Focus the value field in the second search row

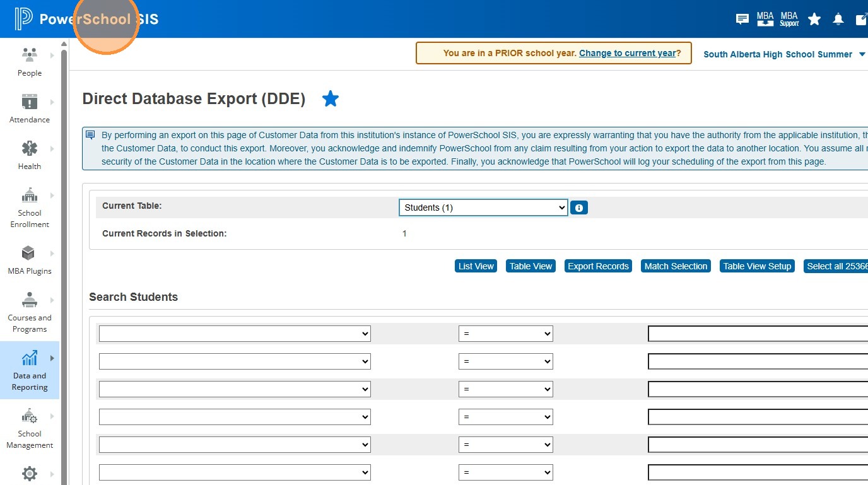(x=758, y=361)
